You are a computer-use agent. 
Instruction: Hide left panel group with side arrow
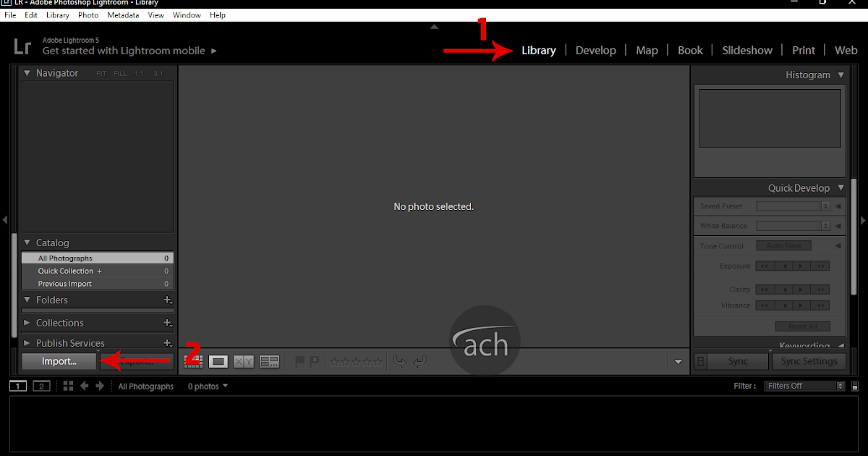[4, 219]
